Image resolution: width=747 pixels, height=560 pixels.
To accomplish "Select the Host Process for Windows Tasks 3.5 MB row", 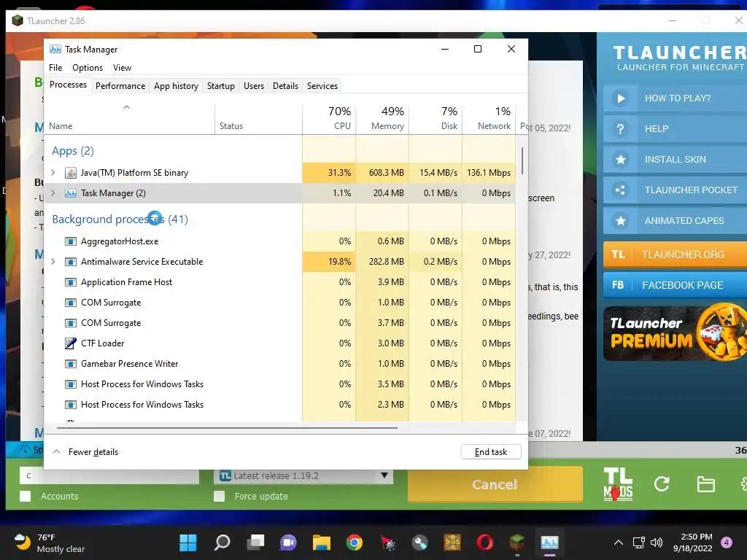I will [x=279, y=384].
